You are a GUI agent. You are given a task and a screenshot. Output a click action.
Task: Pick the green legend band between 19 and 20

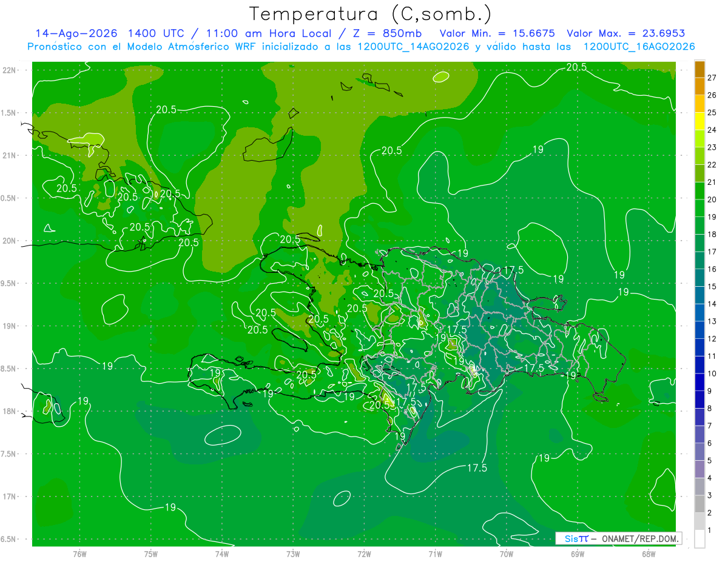pos(699,208)
